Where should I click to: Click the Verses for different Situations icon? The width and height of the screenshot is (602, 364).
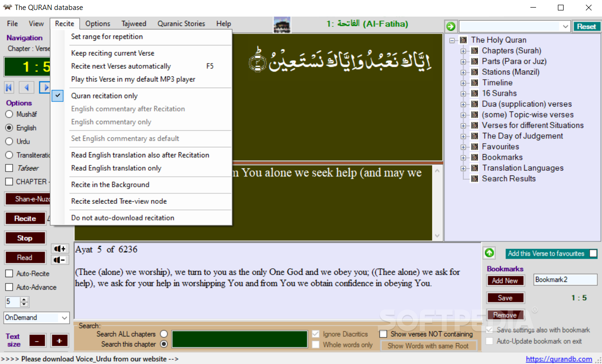click(474, 125)
